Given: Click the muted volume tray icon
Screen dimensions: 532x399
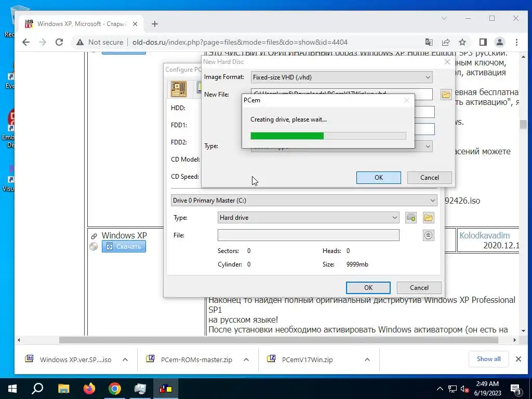Looking at the screenshot, I should pos(465,389).
